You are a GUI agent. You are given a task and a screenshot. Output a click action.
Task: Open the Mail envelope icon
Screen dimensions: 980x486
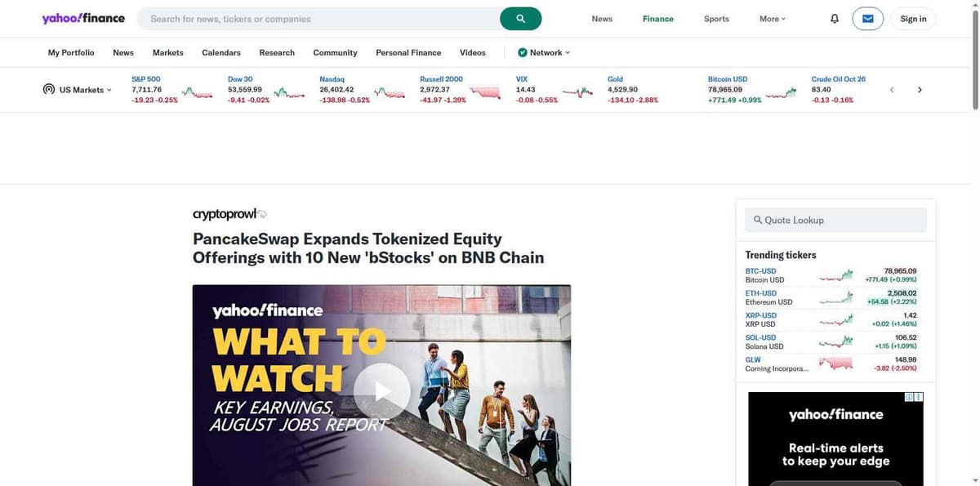(x=867, y=19)
